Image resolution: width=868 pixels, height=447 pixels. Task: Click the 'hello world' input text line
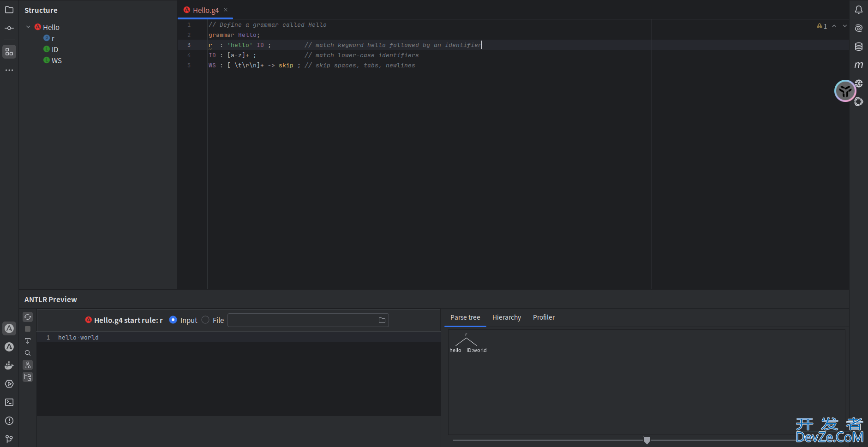(78, 338)
